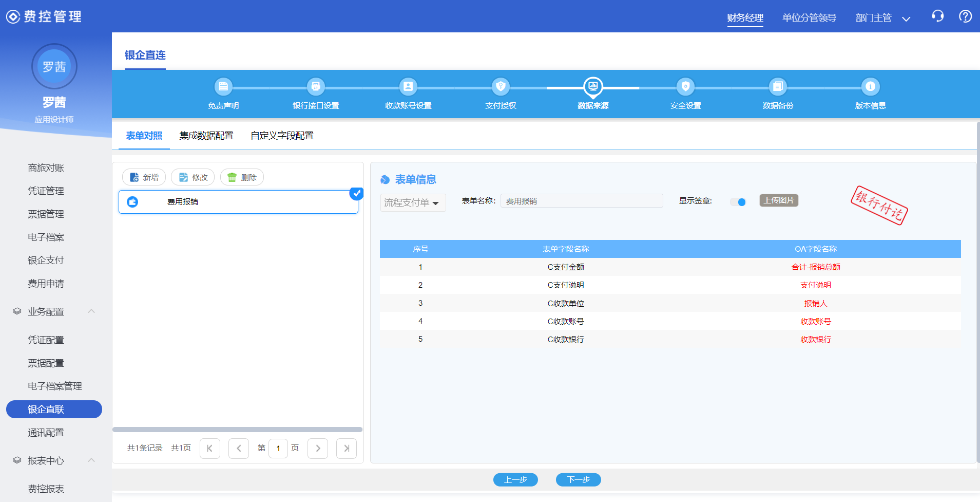Open 票据管理 in the sidebar

[x=46, y=214]
